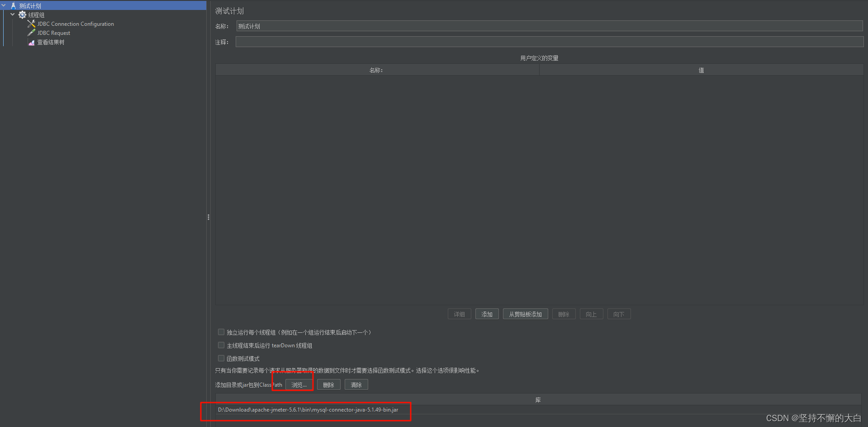The image size is (868, 427).
Task: Click the classpath 删除 button
Action: (x=329, y=385)
